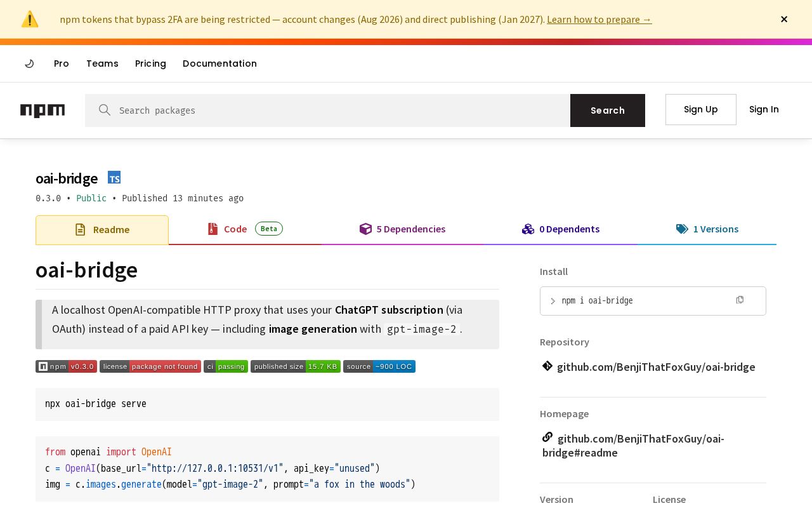Select the Readme tab
The image size is (812, 508).
pos(102,230)
